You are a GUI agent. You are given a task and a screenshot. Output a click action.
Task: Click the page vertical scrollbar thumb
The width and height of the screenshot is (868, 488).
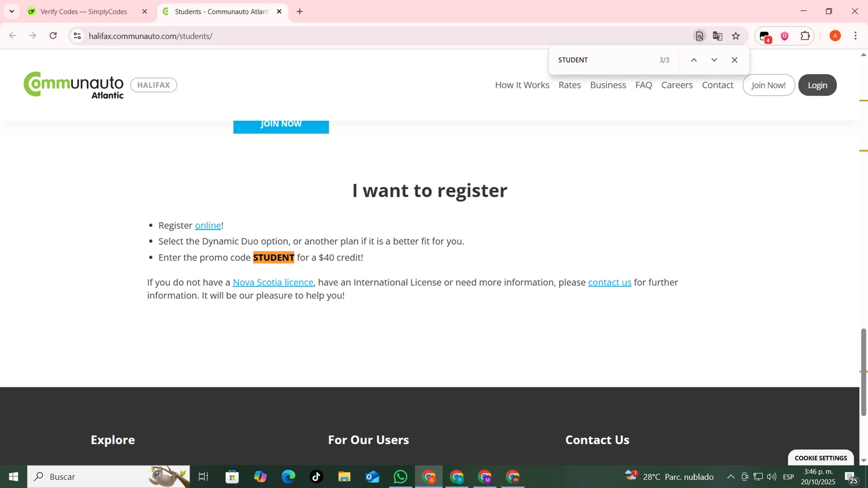pos(863,372)
